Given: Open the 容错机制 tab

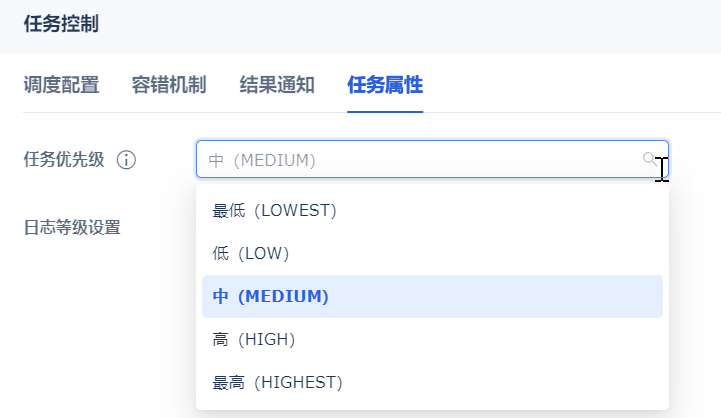Looking at the screenshot, I should 169,85.
